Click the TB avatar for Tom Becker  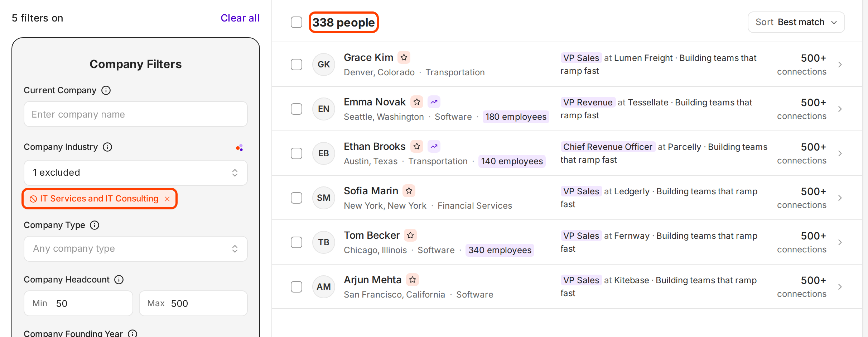point(324,242)
